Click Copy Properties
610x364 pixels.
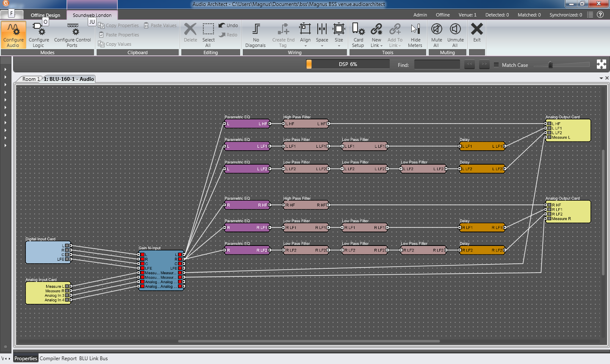tap(119, 25)
